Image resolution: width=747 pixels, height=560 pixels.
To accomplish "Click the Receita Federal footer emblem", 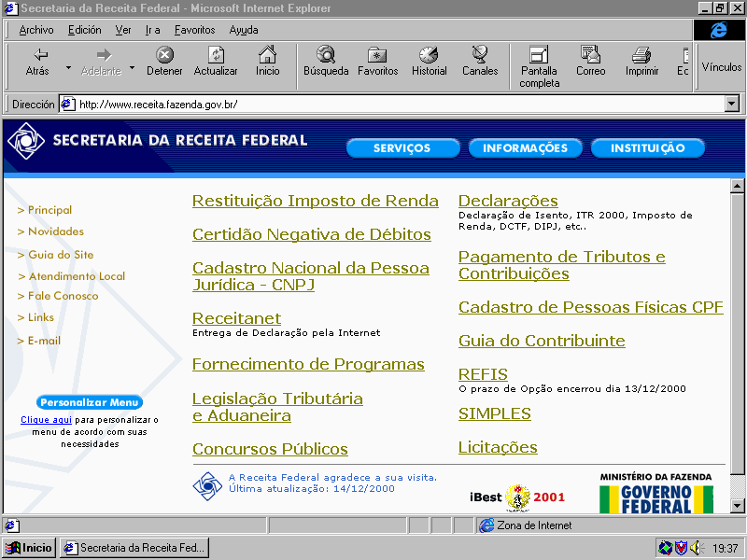I will point(207,485).
